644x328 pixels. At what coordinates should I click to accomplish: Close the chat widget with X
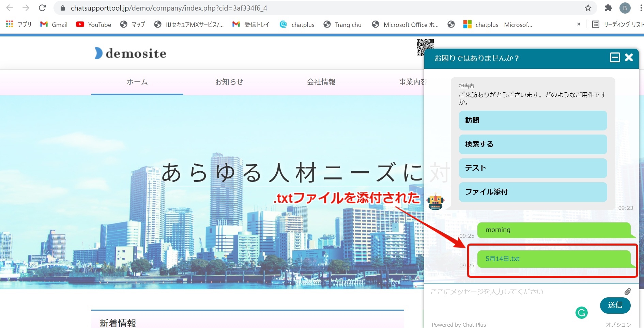pos(629,58)
